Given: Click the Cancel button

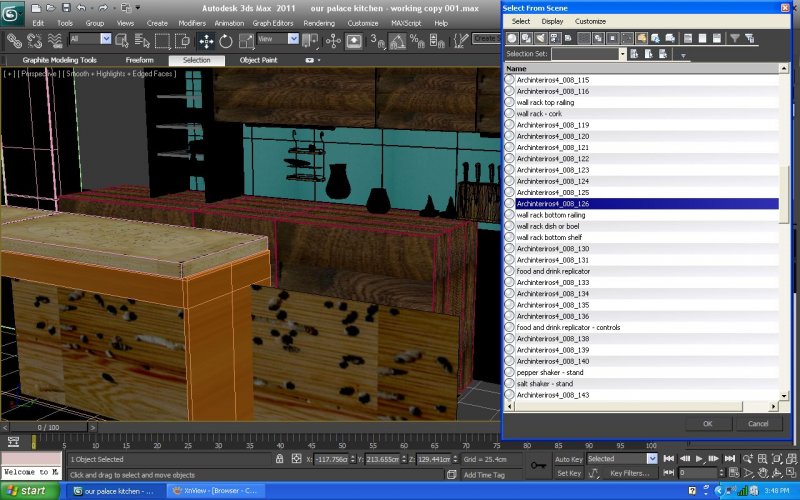Looking at the screenshot, I should coord(758,423).
